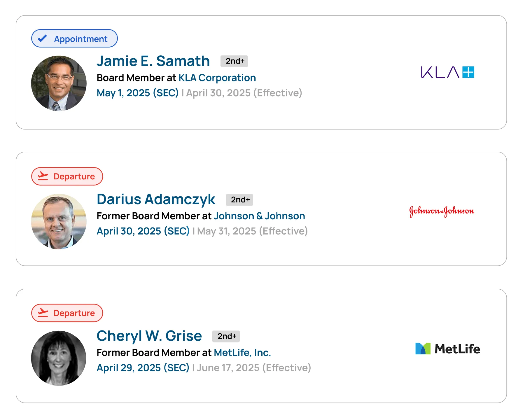Click the Johnson & Johnson logo

pos(442,211)
